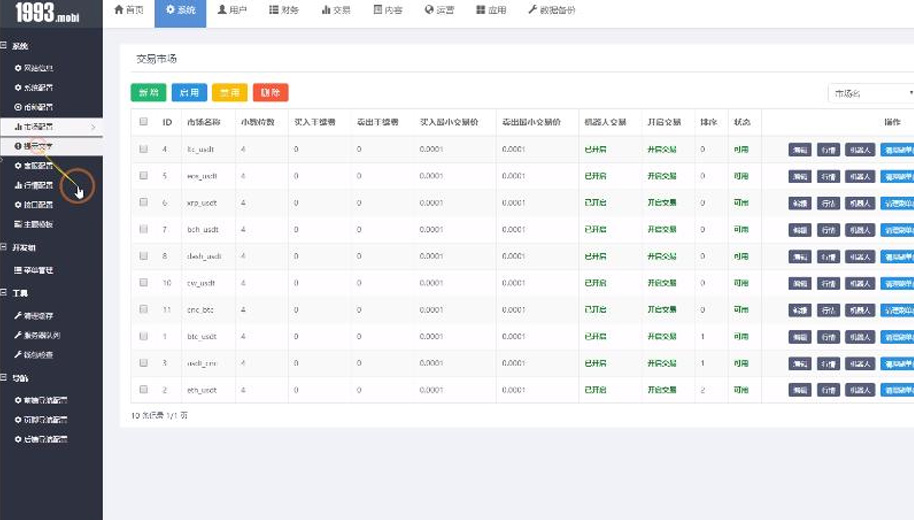Click the home icon in top navigation
This screenshot has height=520, width=914.
coord(119,10)
